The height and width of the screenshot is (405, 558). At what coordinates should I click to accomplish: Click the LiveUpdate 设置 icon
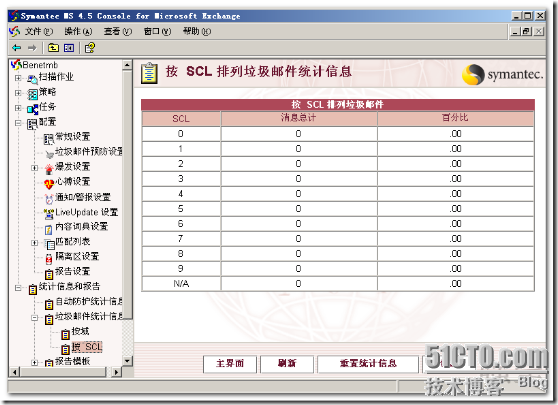[49, 214]
